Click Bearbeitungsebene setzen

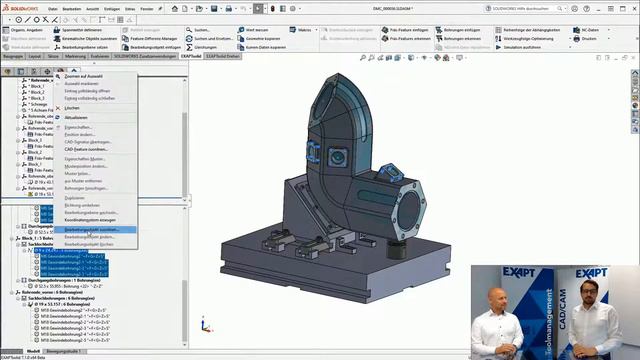pyautogui.click(x=81, y=47)
